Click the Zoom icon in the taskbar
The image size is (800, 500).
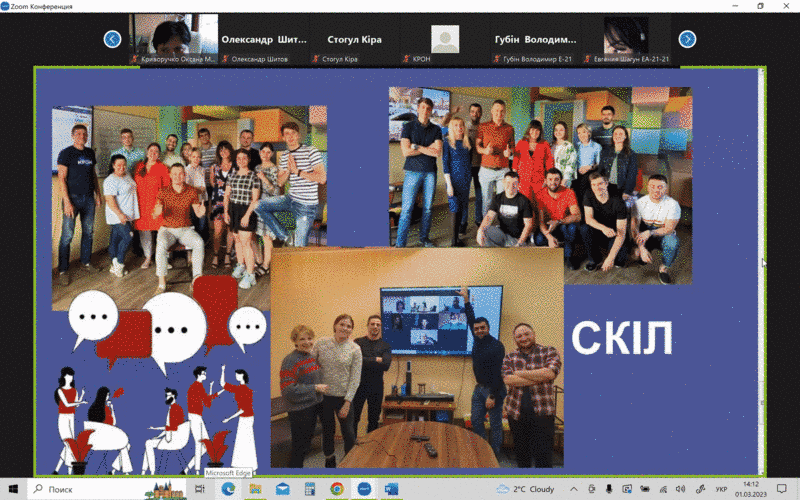point(364,489)
